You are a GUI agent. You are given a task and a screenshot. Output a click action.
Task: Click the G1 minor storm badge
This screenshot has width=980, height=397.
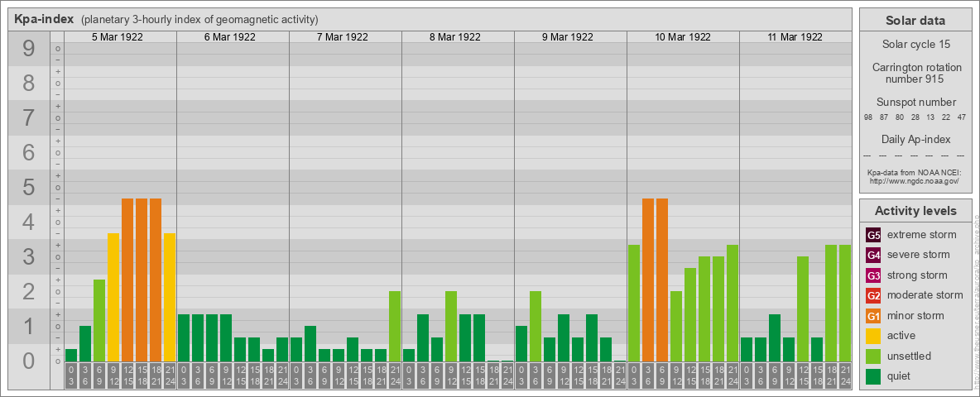click(874, 316)
